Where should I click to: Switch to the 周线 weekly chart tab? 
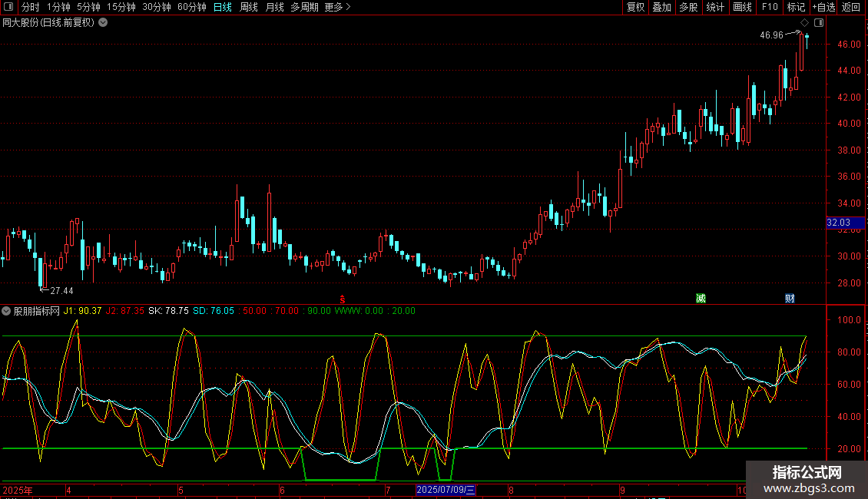click(x=249, y=7)
